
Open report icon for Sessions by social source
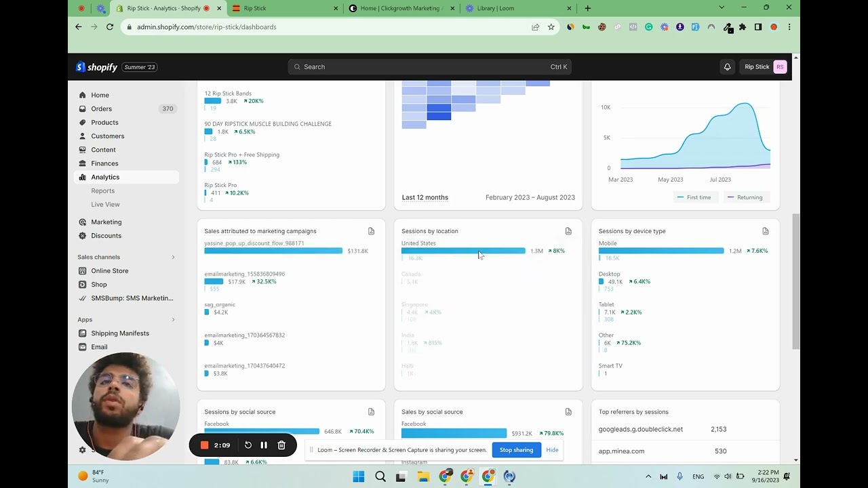(x=371, y=411)
